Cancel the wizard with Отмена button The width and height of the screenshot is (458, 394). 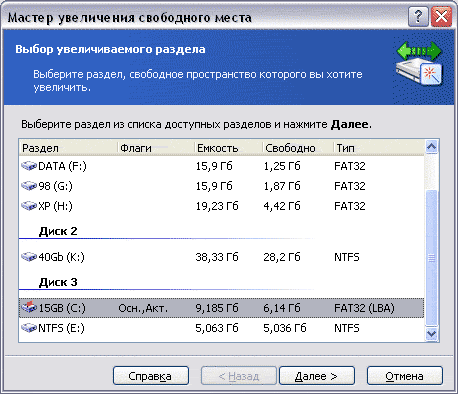point(405,376)
